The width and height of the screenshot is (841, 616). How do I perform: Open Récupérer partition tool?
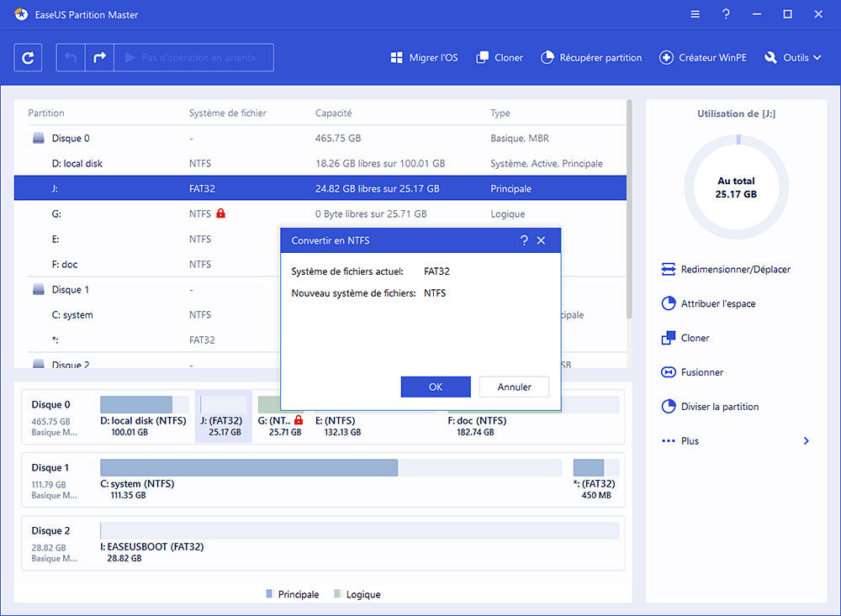[x=590, y=58]
